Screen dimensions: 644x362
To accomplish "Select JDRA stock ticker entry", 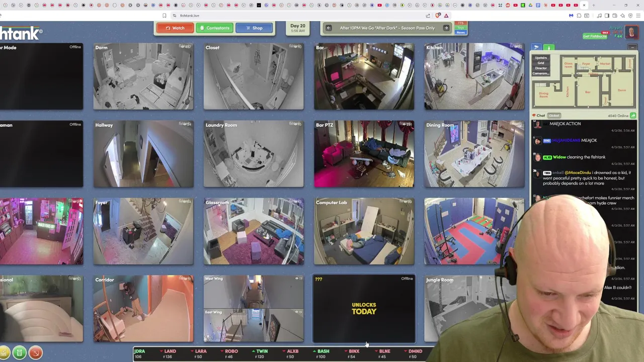I will tap(139, 354).
